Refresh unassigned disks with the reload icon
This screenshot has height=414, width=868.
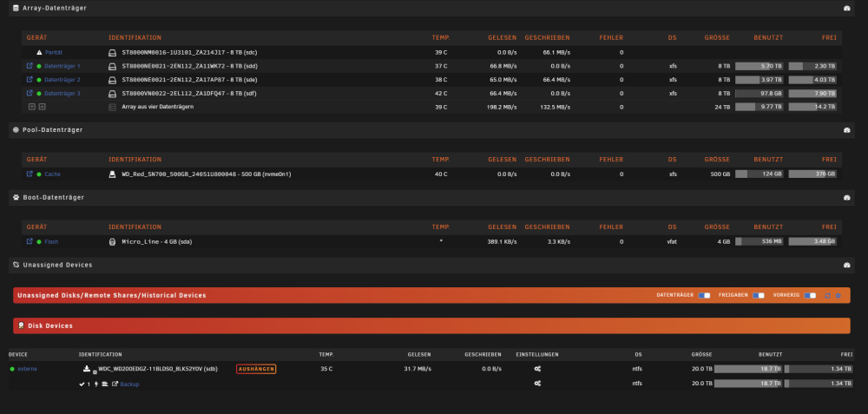[x=827, y=296]
